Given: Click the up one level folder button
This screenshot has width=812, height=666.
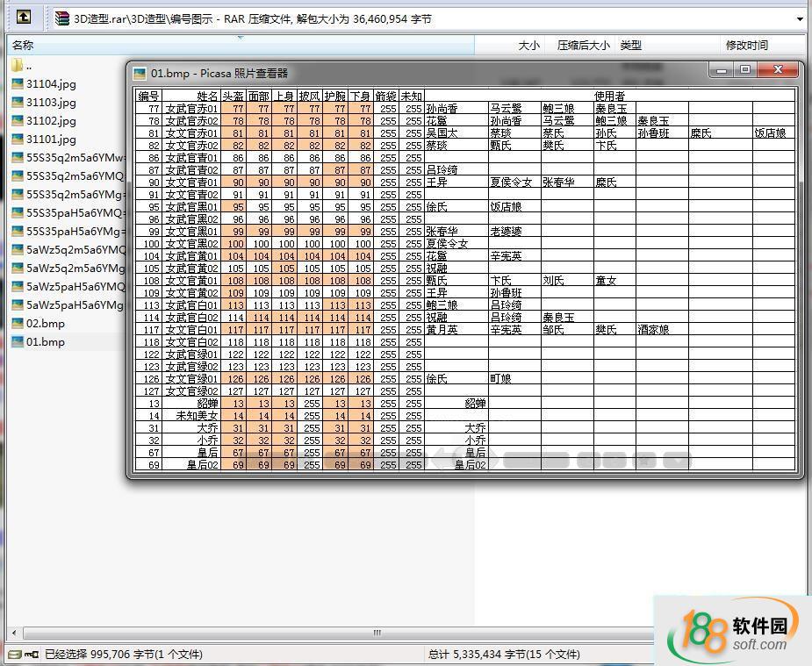Looking at the screenshot, I should tap(24, 17).
